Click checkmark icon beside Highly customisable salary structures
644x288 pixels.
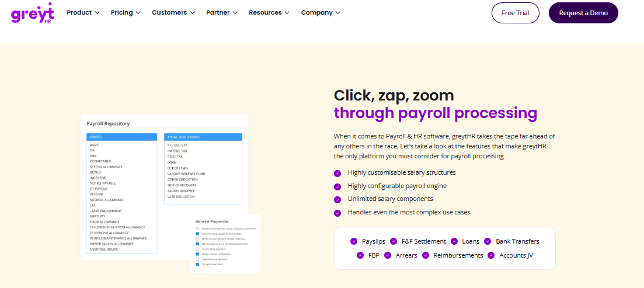click(337, 174)
